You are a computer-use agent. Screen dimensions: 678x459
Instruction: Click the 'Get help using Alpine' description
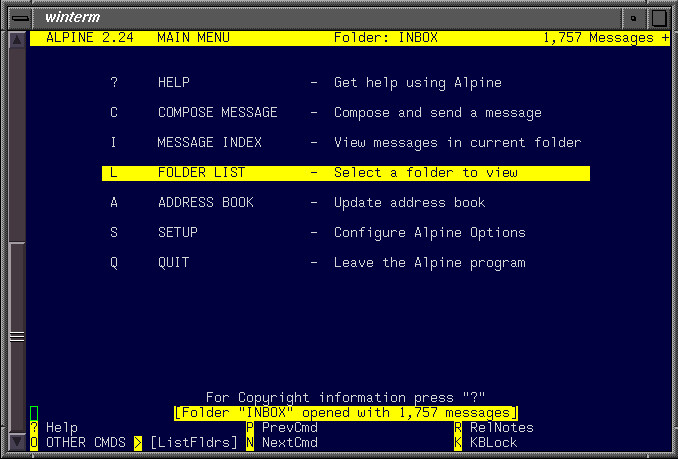(x=418, y=82)
